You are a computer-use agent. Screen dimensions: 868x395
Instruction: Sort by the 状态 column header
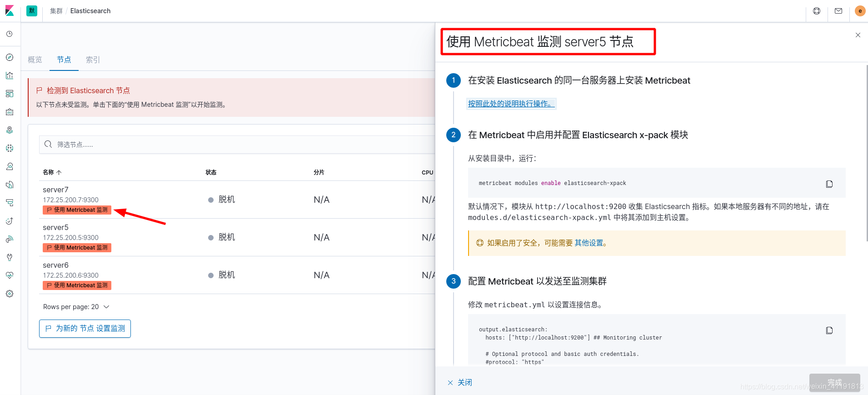tap(211, 172)
